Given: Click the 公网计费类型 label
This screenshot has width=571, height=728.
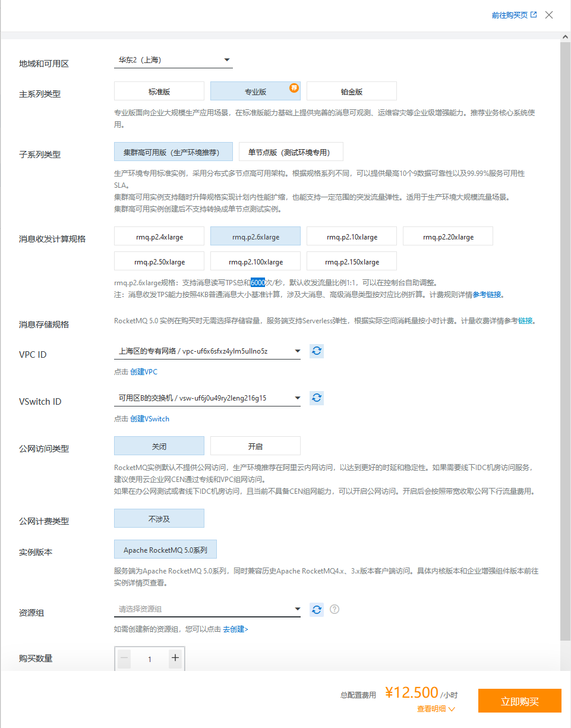Looking at the screenshot, I should [x=44, y=521].
